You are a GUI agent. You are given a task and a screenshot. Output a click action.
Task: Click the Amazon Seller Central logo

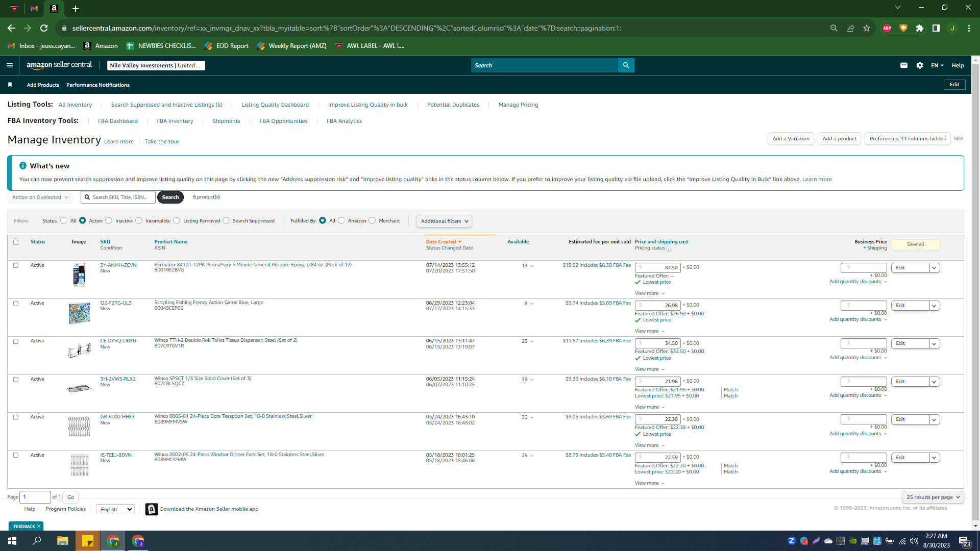[x=59, y=65]
